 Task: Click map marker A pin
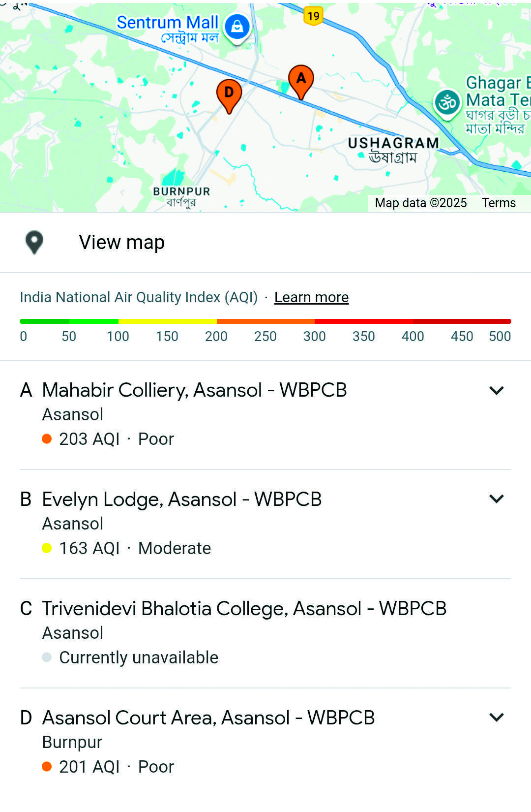pos(301,80)
